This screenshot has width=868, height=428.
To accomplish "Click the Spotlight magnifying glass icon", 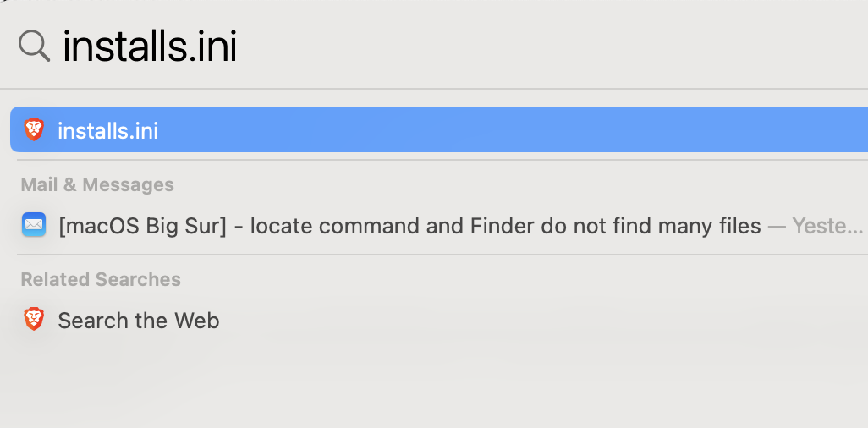I will point(34,46).
